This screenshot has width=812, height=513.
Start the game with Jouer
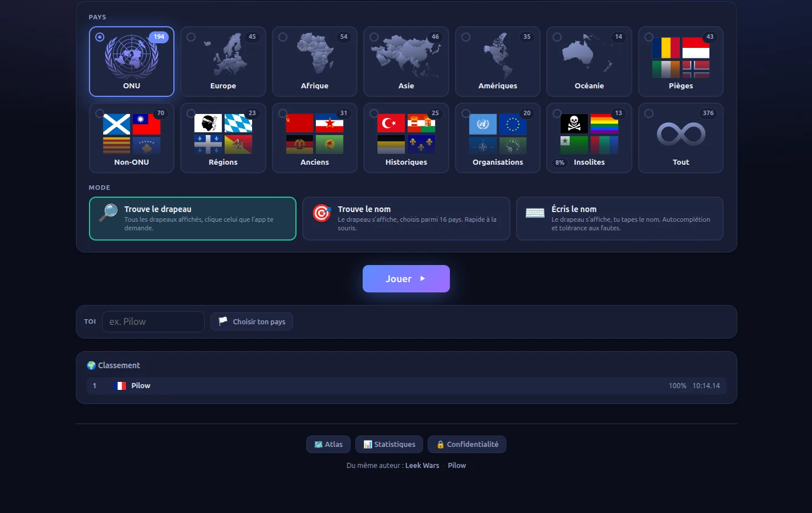click(x=406, y=279)
